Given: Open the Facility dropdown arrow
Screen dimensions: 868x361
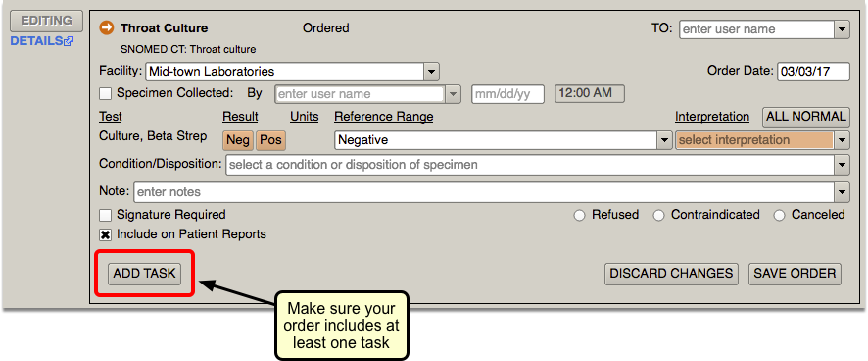Looking at the screenshot, I should (431, 72).
